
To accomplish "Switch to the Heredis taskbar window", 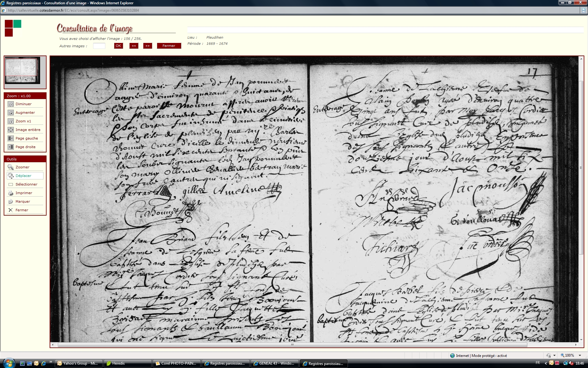I will 127,363.
